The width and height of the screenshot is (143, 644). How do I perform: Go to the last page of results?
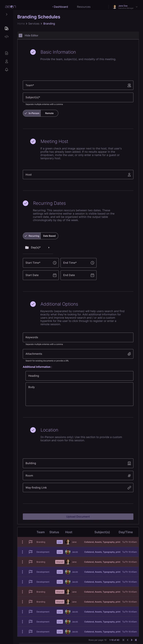pos(135,640)
